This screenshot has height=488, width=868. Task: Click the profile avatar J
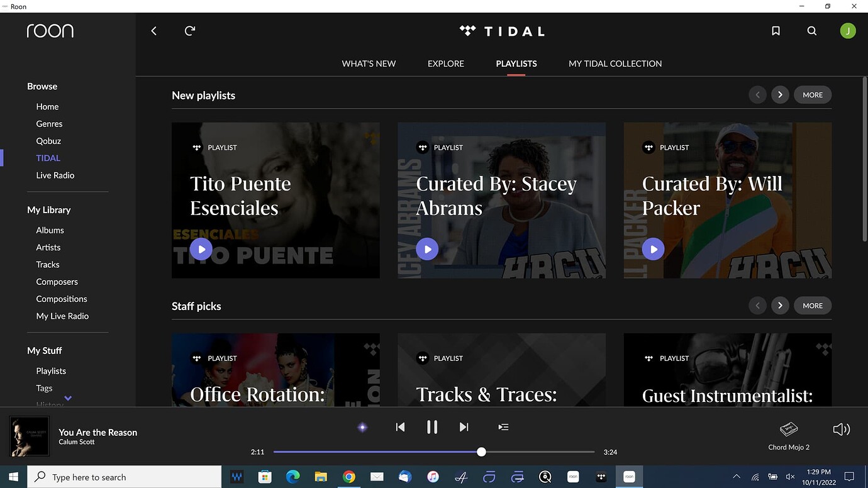point(848,30)
